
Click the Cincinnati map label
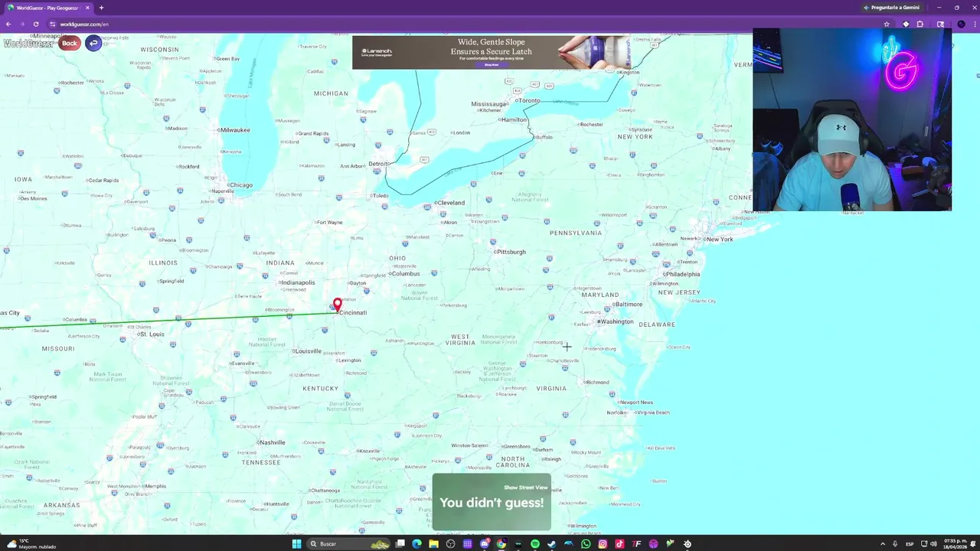tap(353, 312)
